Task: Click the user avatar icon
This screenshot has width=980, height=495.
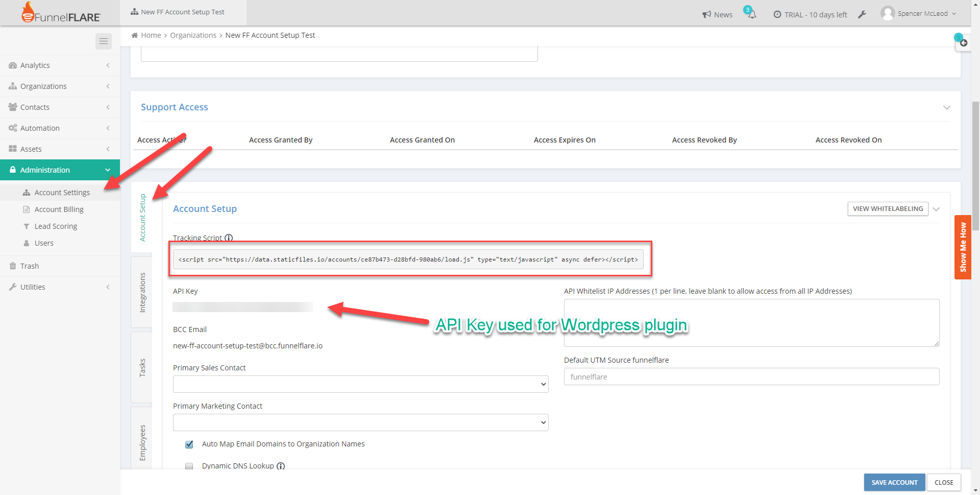Action: [x=888, y=13]
